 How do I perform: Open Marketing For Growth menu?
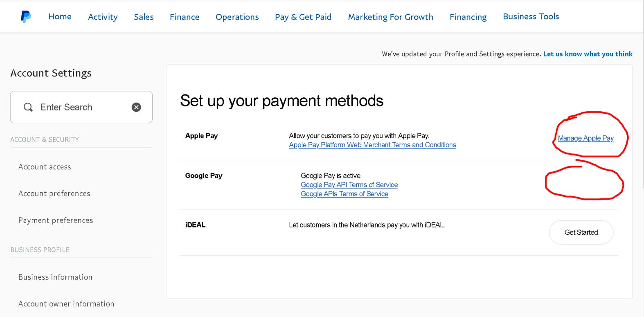click(390, 17)
